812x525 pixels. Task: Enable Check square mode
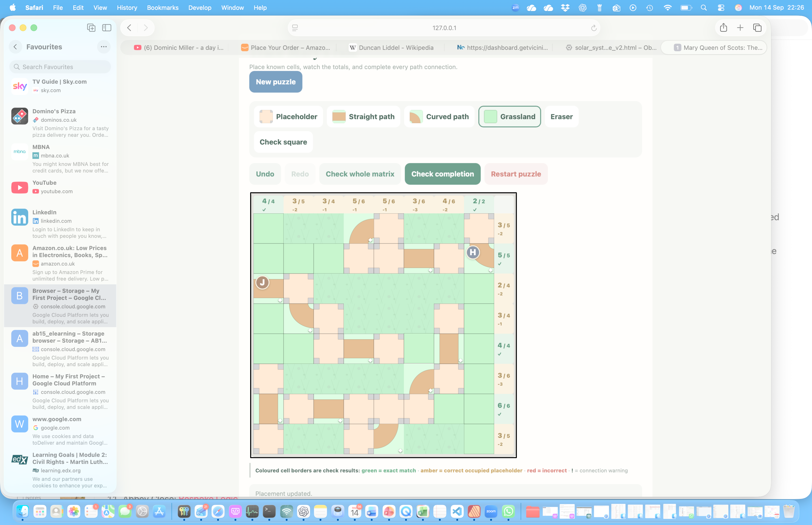tap(283, 142)
